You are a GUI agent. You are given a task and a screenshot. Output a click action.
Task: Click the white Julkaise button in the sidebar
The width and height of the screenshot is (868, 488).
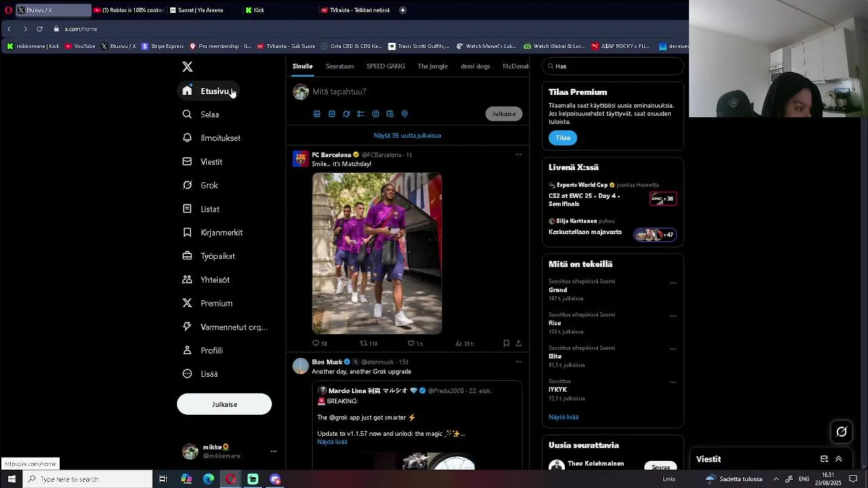[x=224, y=404]
